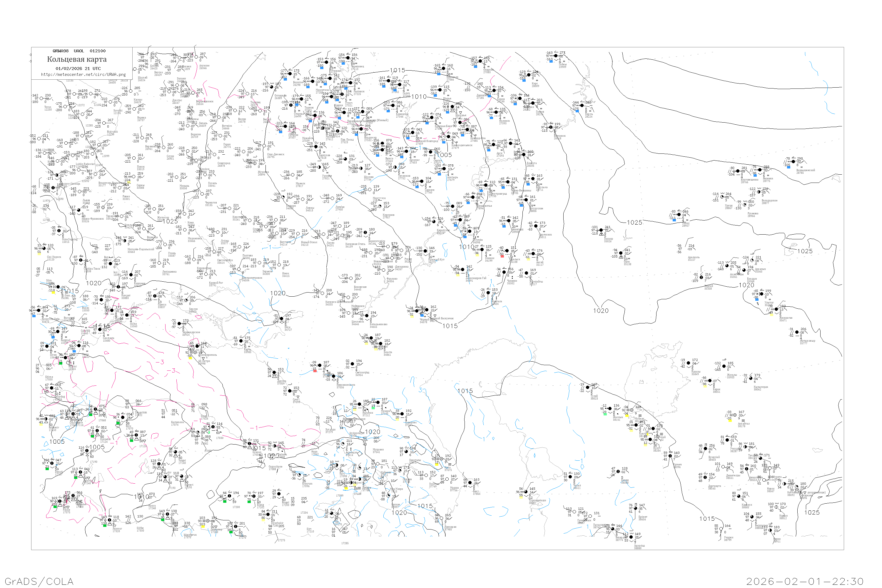Screen dimensions: 882x588
Task: Click the 01/02/2026 21 UTC date text
Action: tap(78, 69)
